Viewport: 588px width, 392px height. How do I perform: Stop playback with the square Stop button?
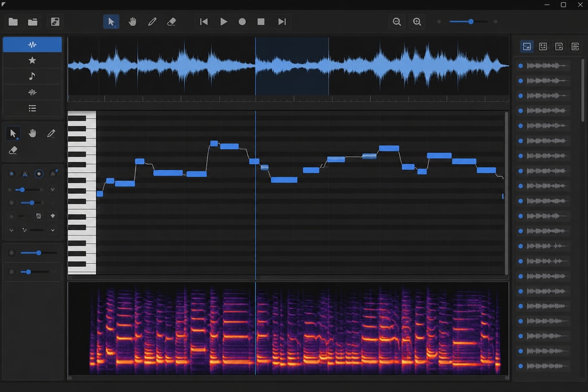pyautogui.click(x=261, y=22)
